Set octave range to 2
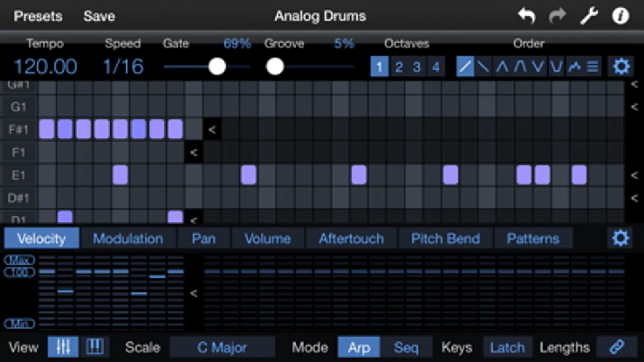This screenshot has width=644, height=362. (x=399, y=66)
